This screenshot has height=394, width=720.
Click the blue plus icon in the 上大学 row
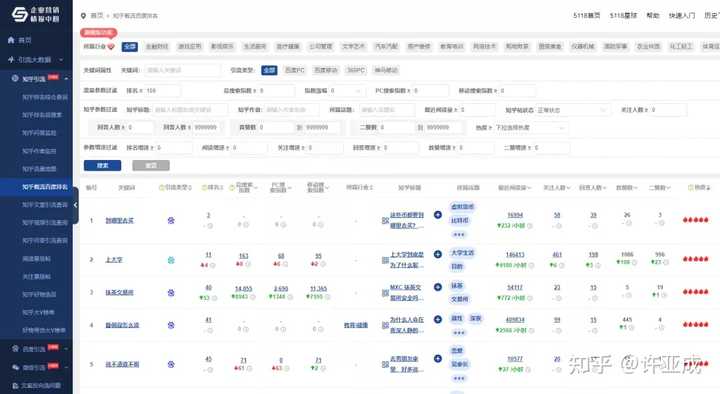pos(438,254)
